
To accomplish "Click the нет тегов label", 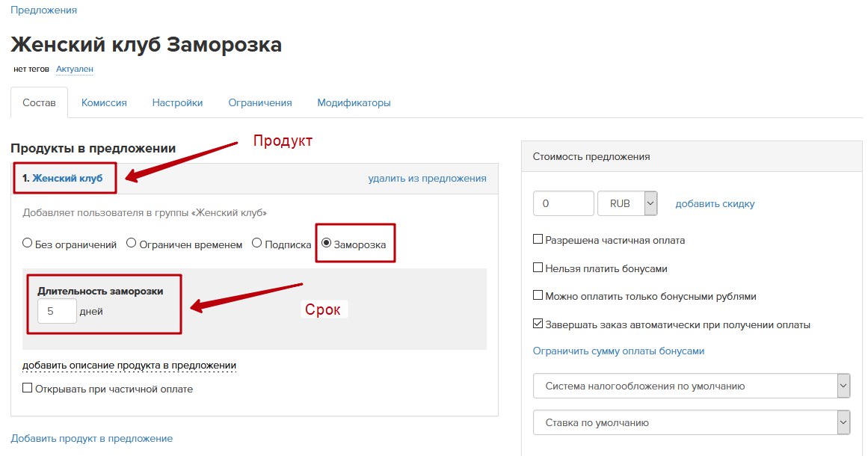I will (31, 70).
